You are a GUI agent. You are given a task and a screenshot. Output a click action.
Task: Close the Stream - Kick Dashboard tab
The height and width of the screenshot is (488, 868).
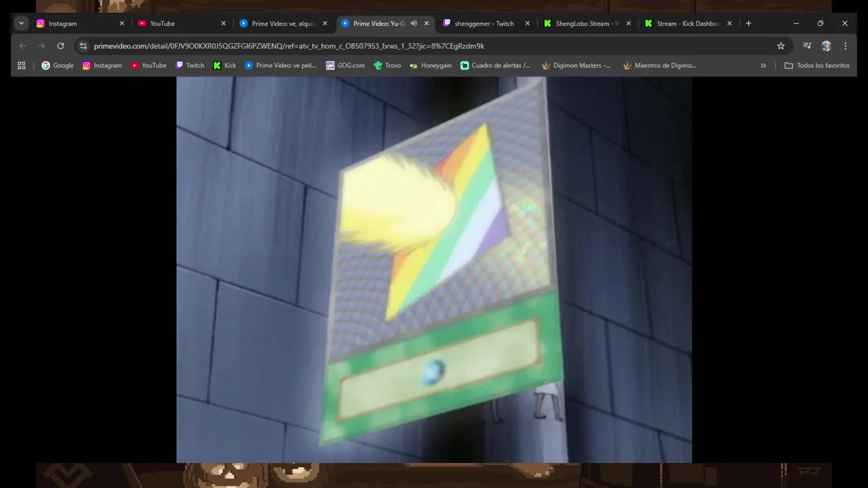[730, 23]
